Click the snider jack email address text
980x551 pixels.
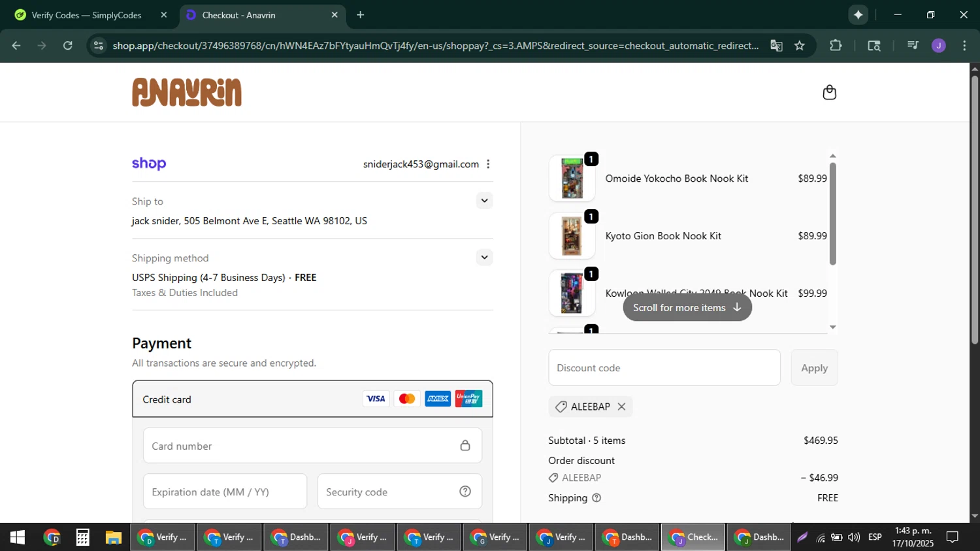pyautogui.click(x=421, y=164)
